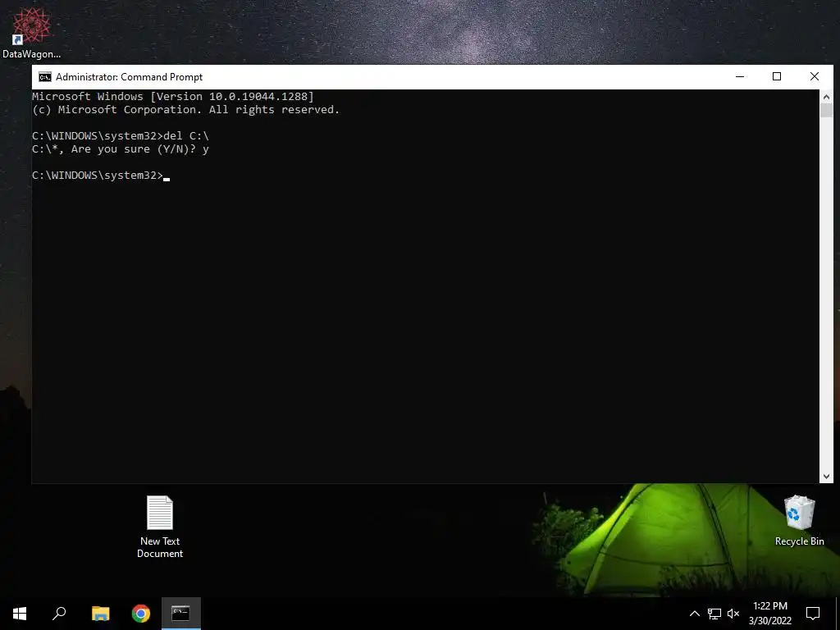Click the console scrollbar down arrow
The height and width of the screenshot is (630, 840).
click(826, 477)
